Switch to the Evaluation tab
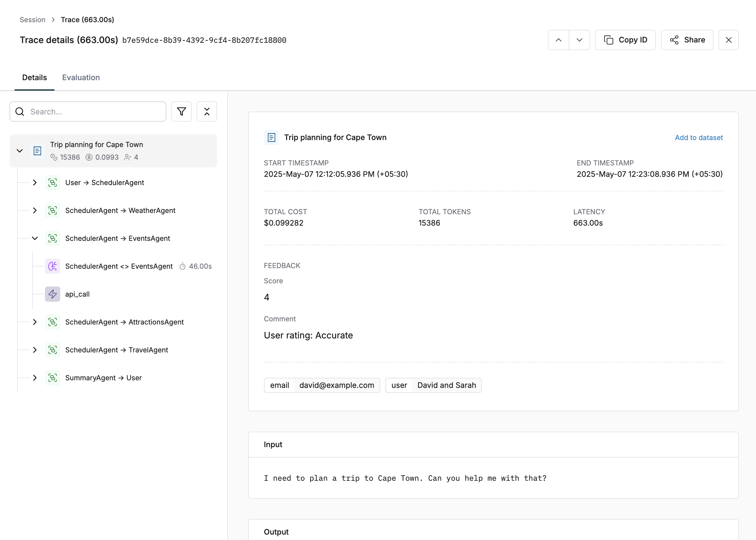This screenshot has width=756, height=540. [x=81, y=77]
